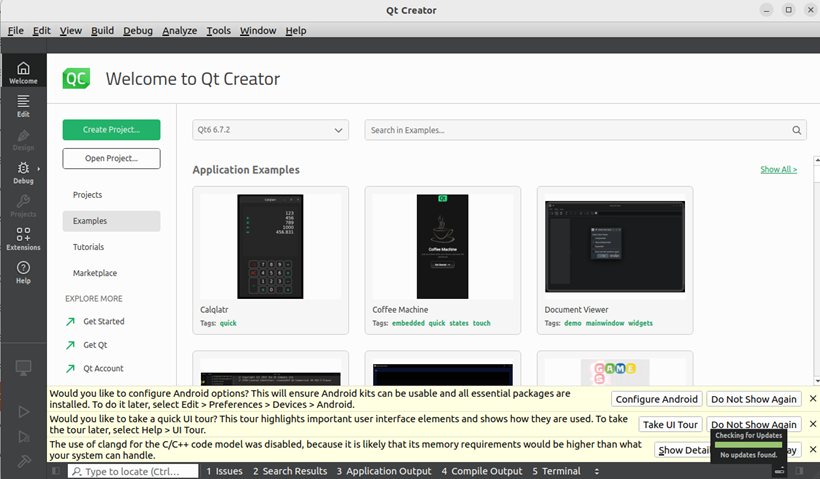Open the output panes selector arrows
This screenshot has width=820, height=479.
pyautogui.click(x=596, y=471)
